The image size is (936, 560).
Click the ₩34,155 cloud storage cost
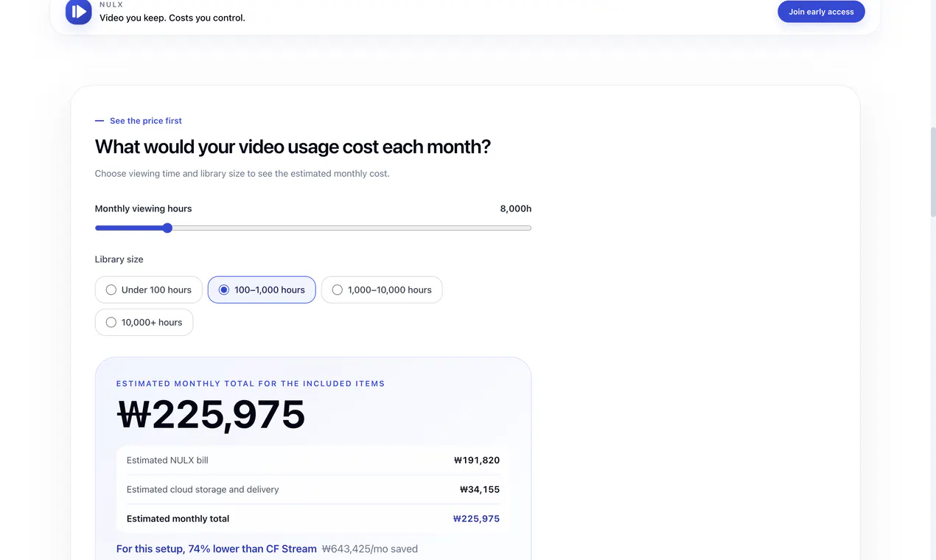point(480,489)
